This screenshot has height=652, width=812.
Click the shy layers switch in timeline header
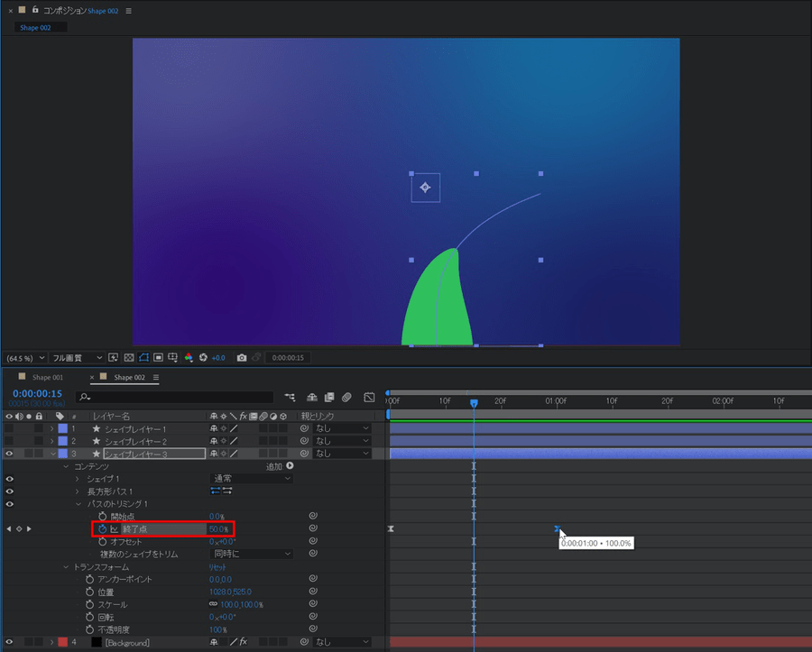click(x=312, y=398)
